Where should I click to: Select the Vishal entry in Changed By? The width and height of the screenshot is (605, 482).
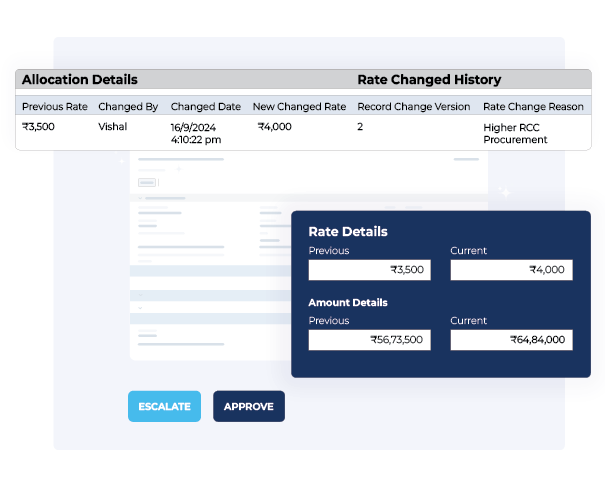112,127
